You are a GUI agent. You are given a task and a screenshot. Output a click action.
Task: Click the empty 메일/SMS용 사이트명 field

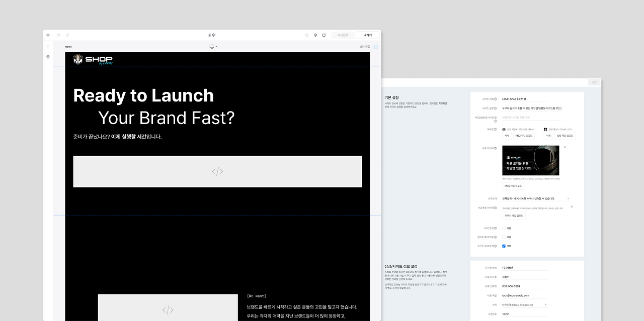click(x=532, y=118)
